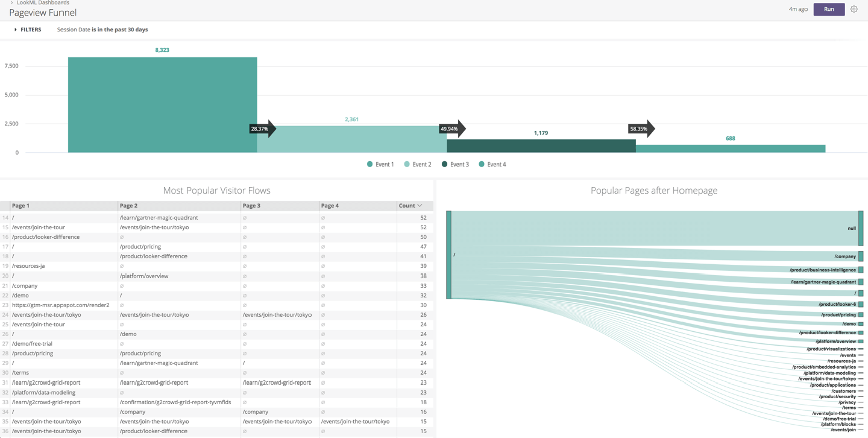Toggle Event 1 legend item
868x438 pixels.
click(380, 164)
